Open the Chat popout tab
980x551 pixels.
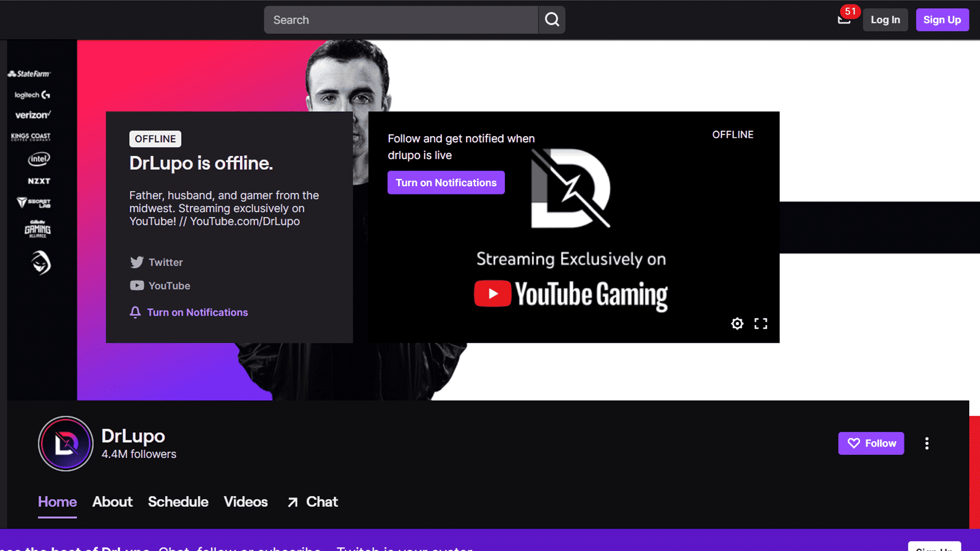(312, 502)
